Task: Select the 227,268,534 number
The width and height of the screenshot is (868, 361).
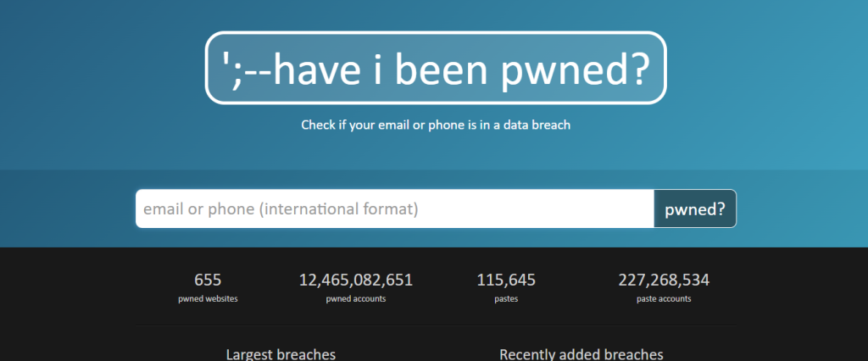Action: (664, 280)
